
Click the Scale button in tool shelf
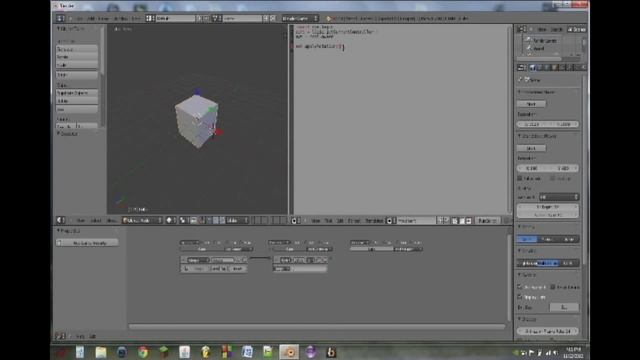pos(77,65)
